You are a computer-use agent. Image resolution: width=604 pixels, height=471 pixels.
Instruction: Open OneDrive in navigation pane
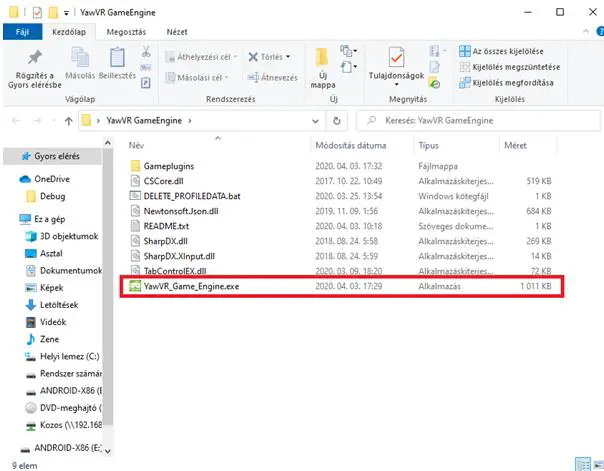pos(52,179)
